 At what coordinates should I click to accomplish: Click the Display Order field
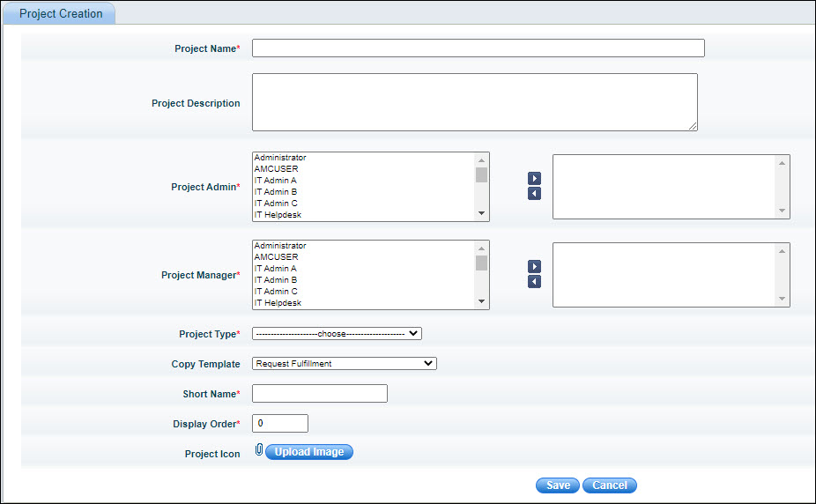pyautogui.click(x=279, y=424)
